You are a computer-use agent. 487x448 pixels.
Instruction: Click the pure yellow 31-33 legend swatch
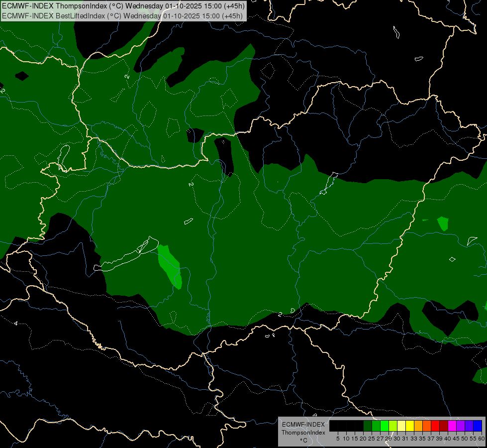coord(410,426)
